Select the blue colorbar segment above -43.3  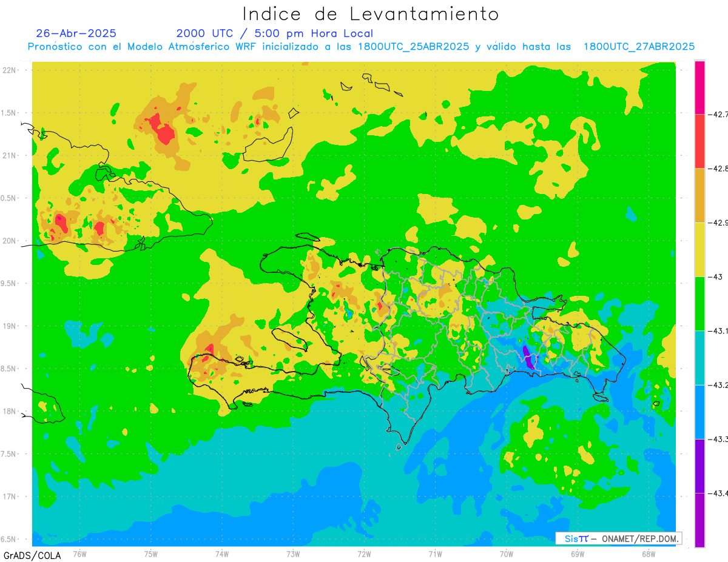tap(699, 412)
